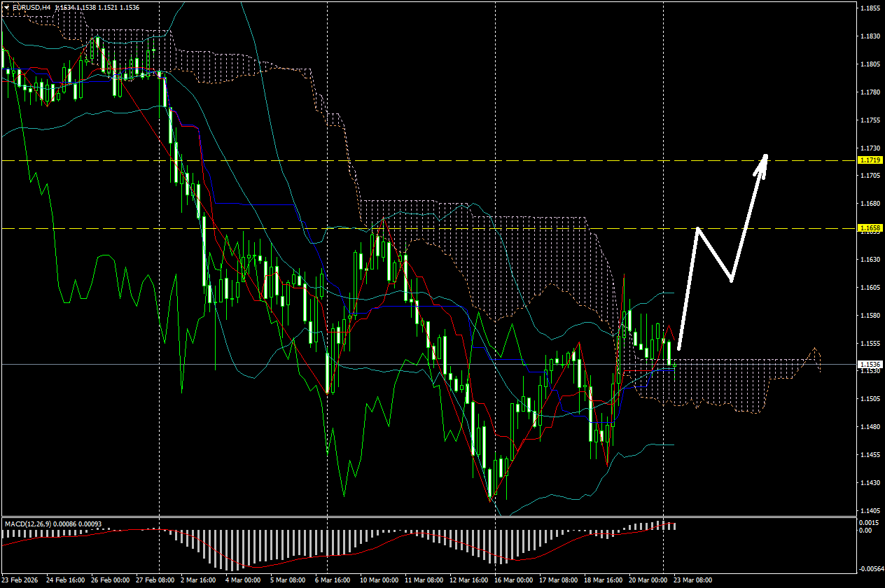
Task: Click the 6 Mar 16:00 time label
Action: 333,580
